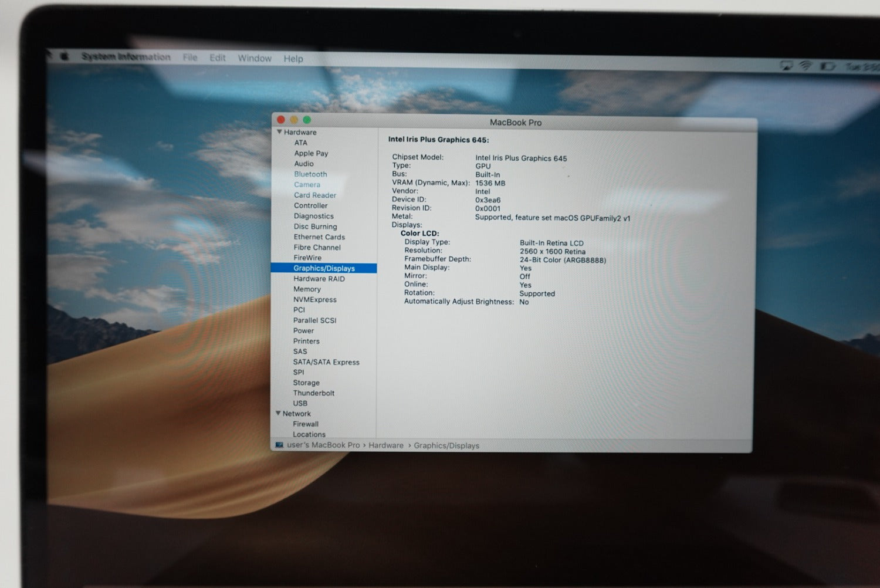The image size is (880, 588).
Task: Click the computer icon in path bar
Action: coord(279,445)
